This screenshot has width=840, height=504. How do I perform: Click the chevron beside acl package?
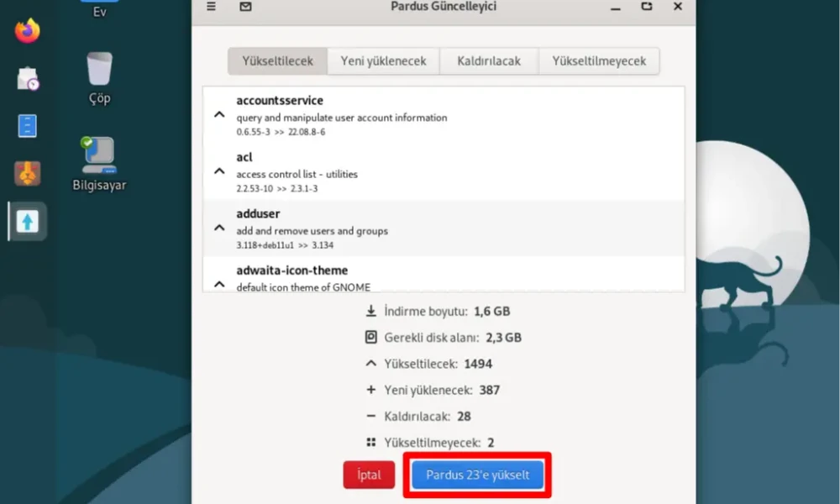pos(219,171)
